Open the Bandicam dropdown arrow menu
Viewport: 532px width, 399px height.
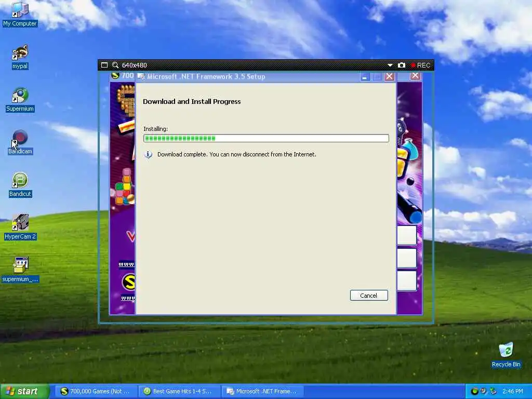[390, 65]
